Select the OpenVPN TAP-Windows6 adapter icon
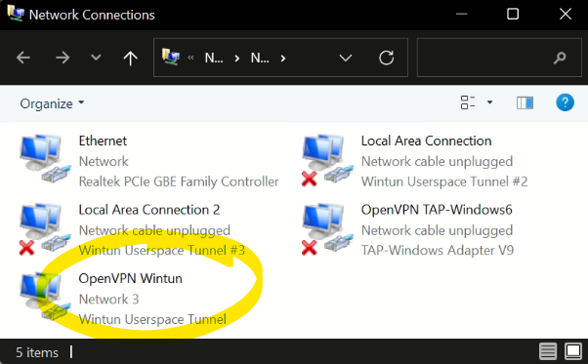 click(x=327, y=229)
